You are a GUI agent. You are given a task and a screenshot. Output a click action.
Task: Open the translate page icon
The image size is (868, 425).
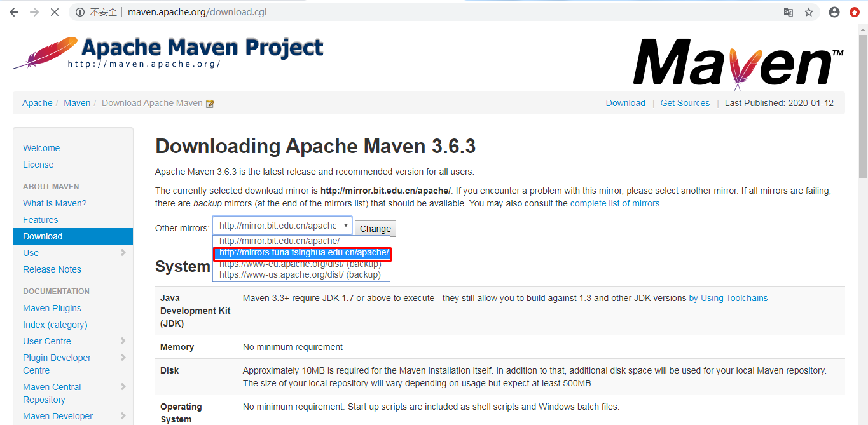789,12
